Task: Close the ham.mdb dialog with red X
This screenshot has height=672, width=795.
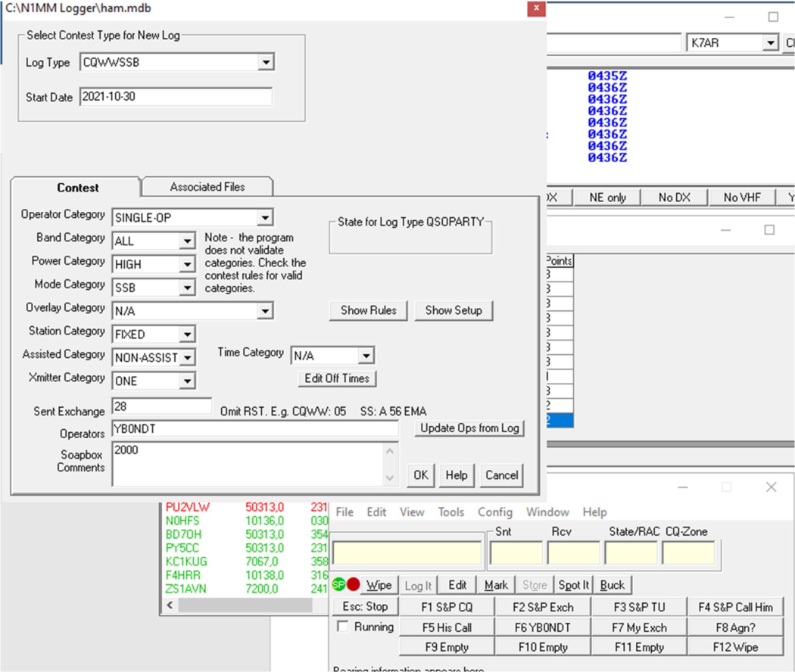Action: click(536, 8)
